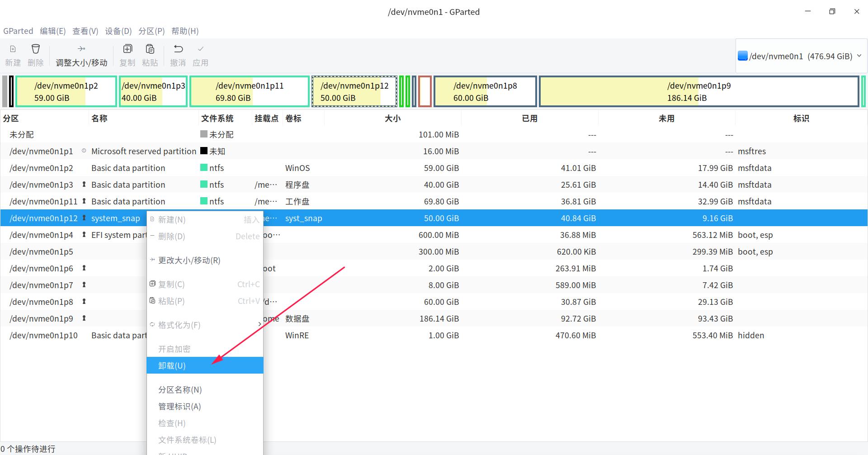Select the /dev/nvme0n1p9 block in disk map

698,92
